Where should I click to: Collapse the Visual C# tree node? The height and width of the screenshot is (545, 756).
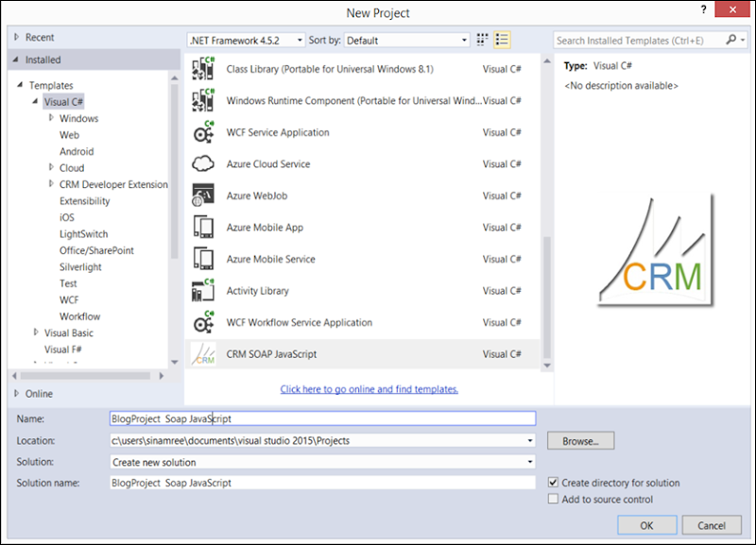tap(35, 101)
